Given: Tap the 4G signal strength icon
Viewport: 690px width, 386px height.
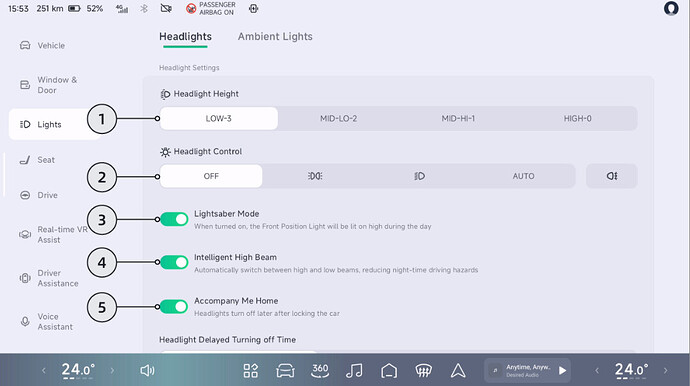Looking at the screenshot, I should 121,9.
